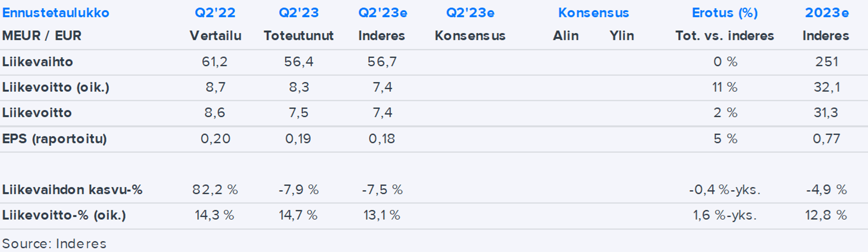Click the Liikevoitto (oik.) row label
The width and height of the screenshot is (868, 252).
(x=56, y=87)
